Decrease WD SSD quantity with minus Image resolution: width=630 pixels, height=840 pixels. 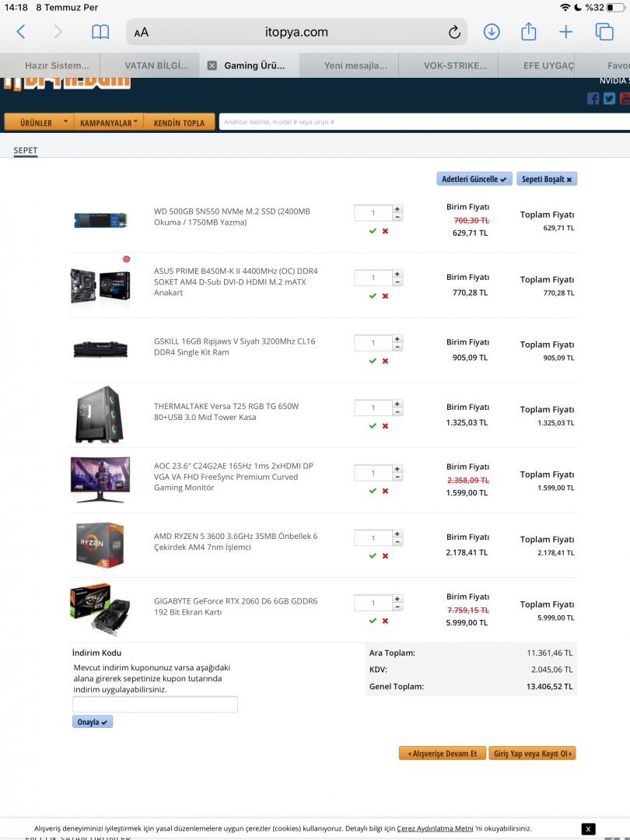397,217
